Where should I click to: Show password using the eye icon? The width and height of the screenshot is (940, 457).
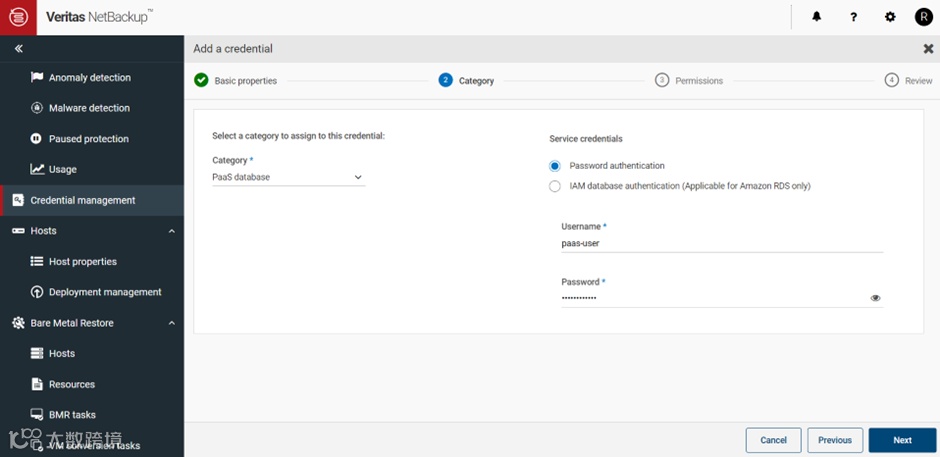pyautogui.click(x=875, y=298)
